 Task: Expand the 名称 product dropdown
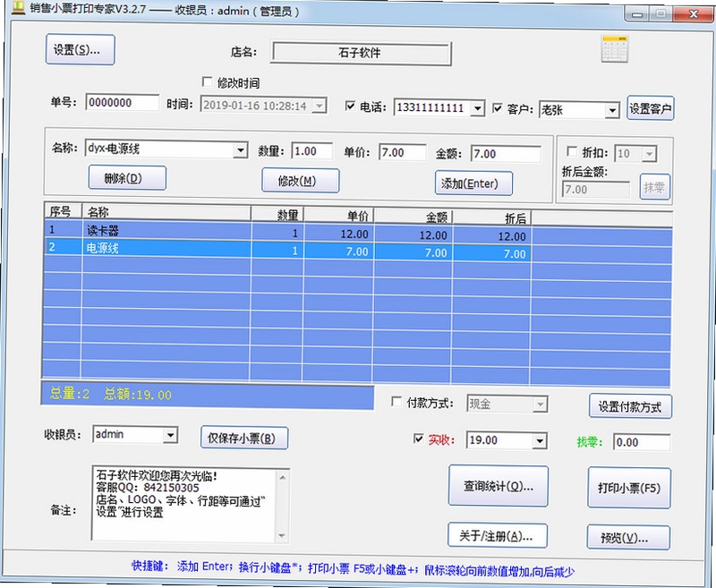point(241,149)
